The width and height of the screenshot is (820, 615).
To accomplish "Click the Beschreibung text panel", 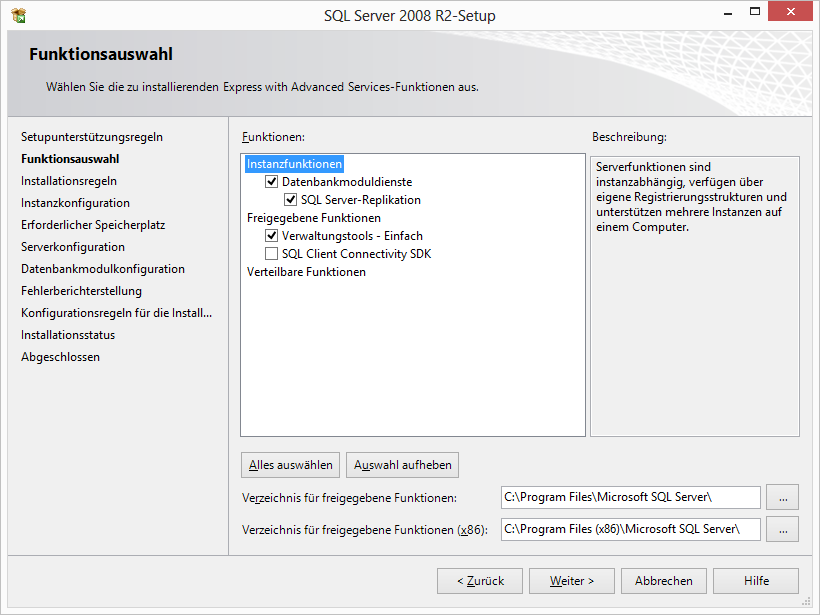I will coord(694,296).
